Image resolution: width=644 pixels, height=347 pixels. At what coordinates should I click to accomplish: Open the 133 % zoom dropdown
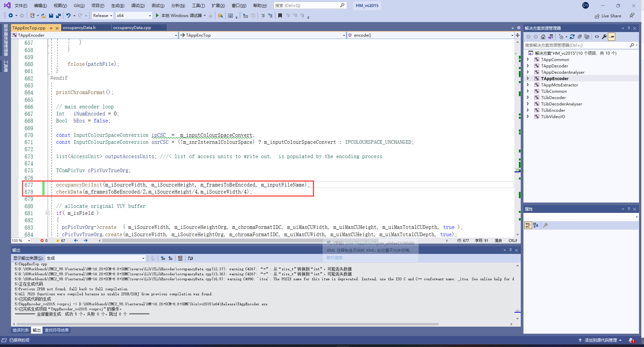tap(21, 241)
